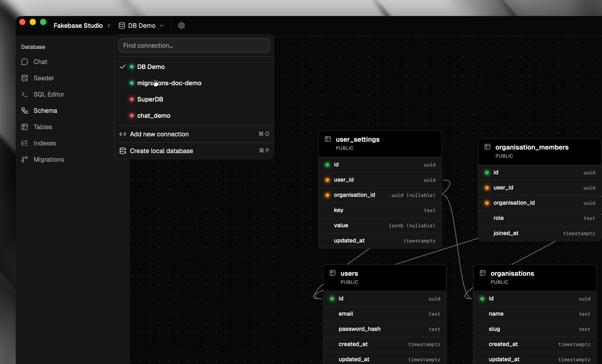Click Fakebase Studio breadcrumb title
This screenshot has height=364, width=602.
pos(78,25)
